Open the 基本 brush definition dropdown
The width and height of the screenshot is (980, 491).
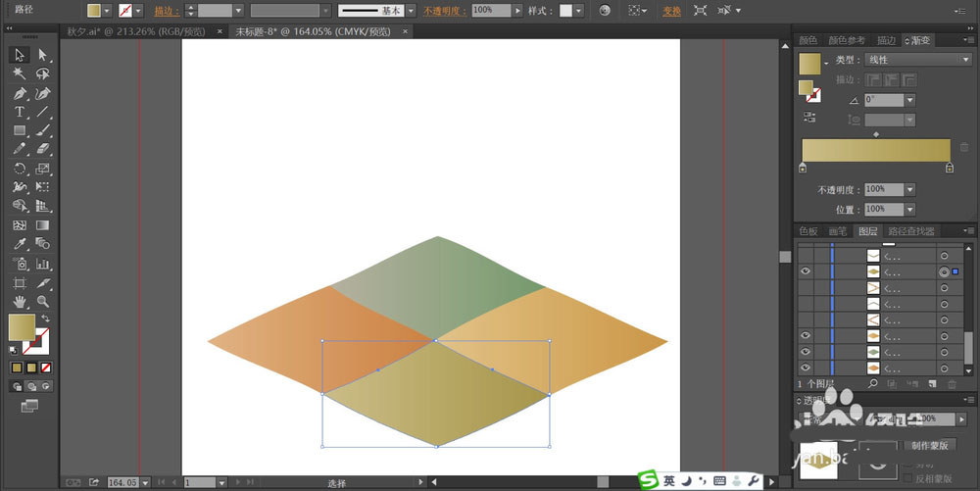(411, 11)
